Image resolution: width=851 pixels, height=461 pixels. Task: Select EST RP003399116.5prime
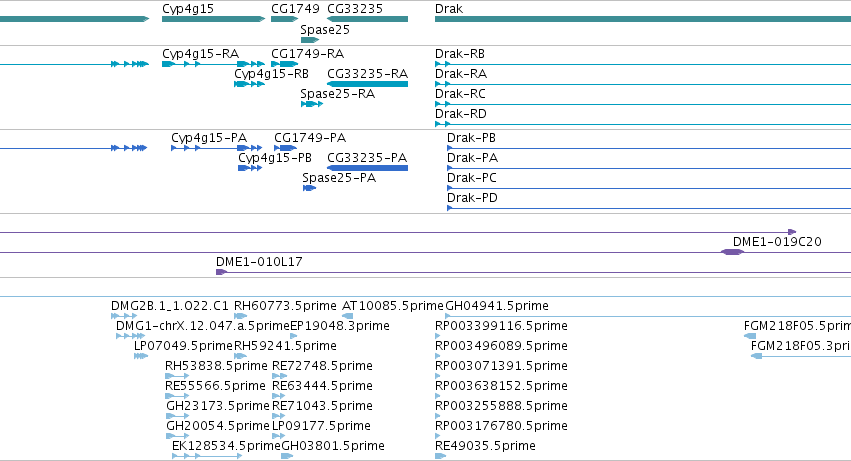click(437, 336)
